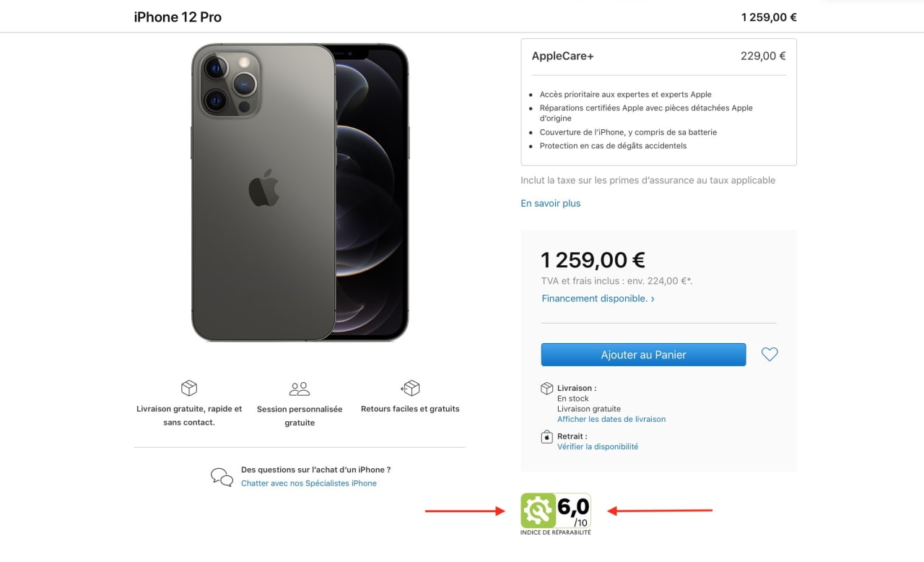Select the delivery box icon beside 'Livraison :'
Viewport: 924px width, 562px height.
(546, 388)
